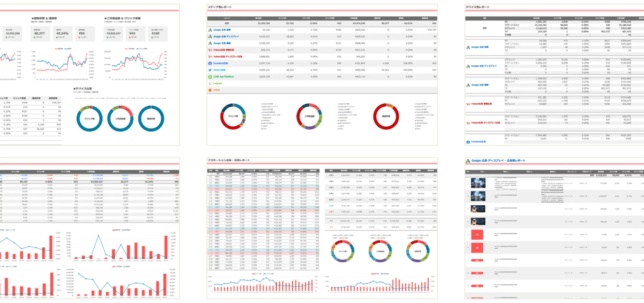Click ¥2,186,420 in the device report totals
Screen dimensions: 644x303
[x=625, y=25]
